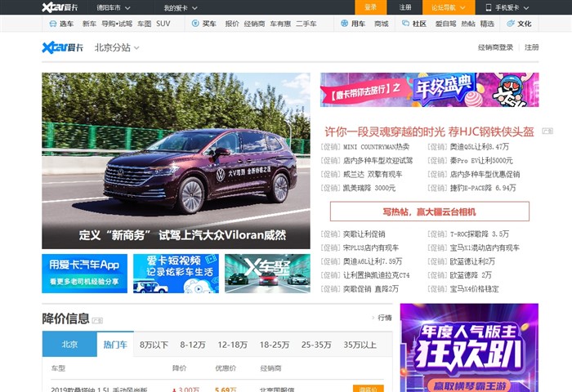Click the 买车 section icon
This screenshot has height=392, width=572.
pyautogui.click(x=195, y=24)
